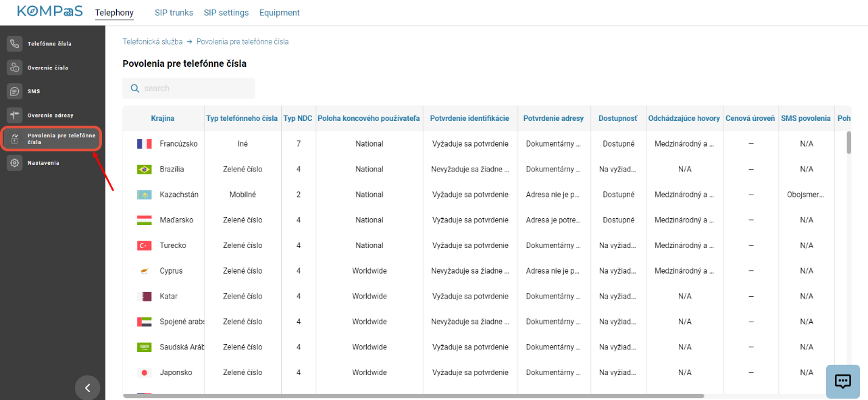Open Nastavenia in the sidebar
The image size is (868, 400).
[x=43, y=163]
